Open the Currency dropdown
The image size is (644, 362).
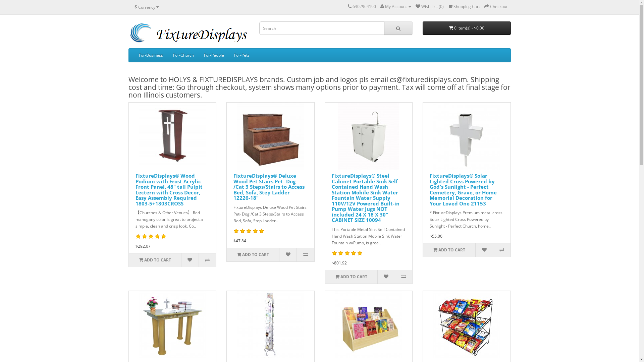tap(147, 7)
